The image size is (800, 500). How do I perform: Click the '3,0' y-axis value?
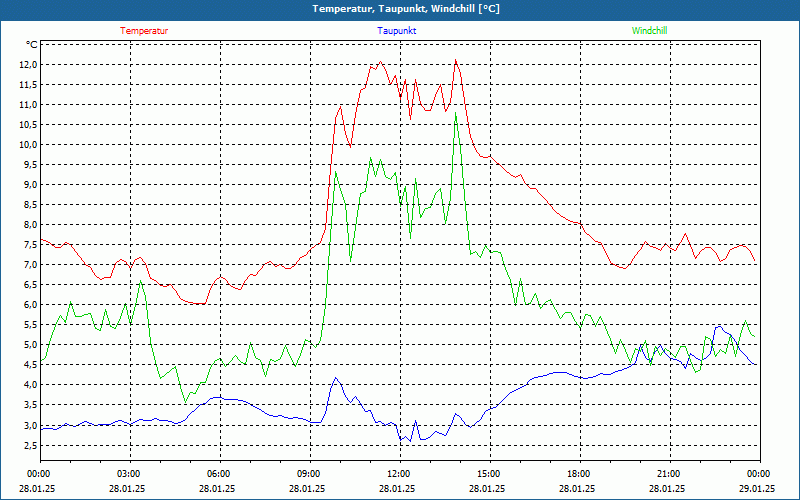point(30,426)
